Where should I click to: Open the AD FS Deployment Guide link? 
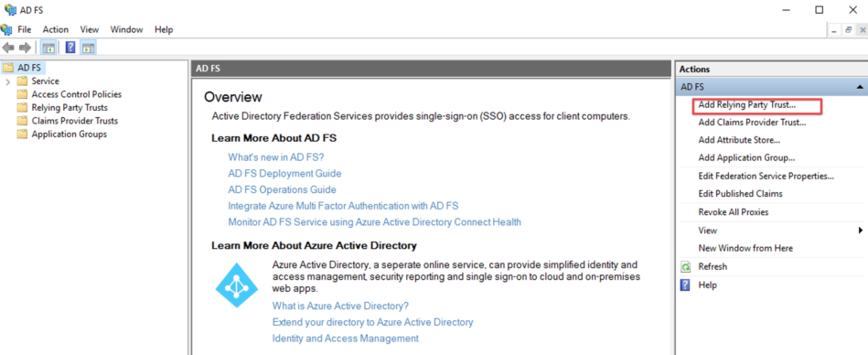pos(284,173)
